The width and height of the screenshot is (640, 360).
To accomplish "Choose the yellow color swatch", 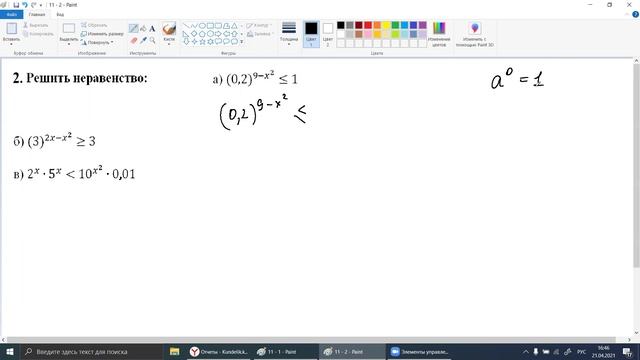I will coord(386,25).
